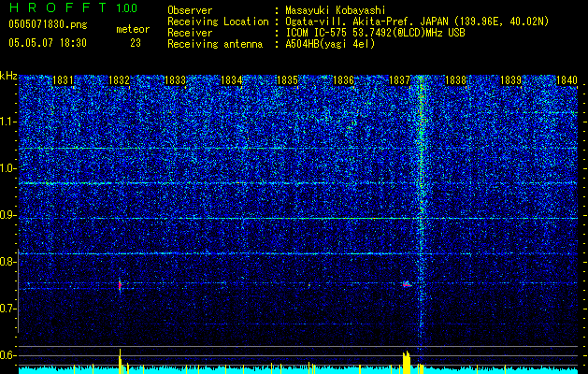This screenshot has width=588, height=374.
Task: Click the kHz axis unit label
Action: coord(8,76)
